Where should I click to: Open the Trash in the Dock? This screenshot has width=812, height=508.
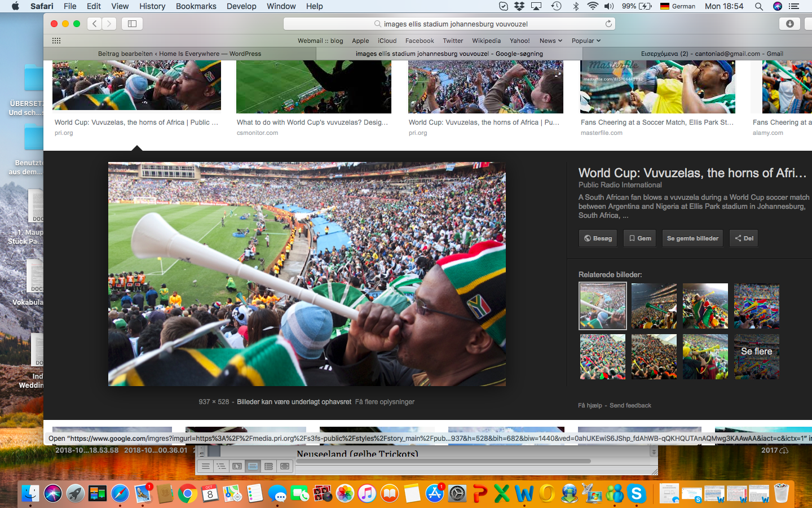[x=781, y=494]
